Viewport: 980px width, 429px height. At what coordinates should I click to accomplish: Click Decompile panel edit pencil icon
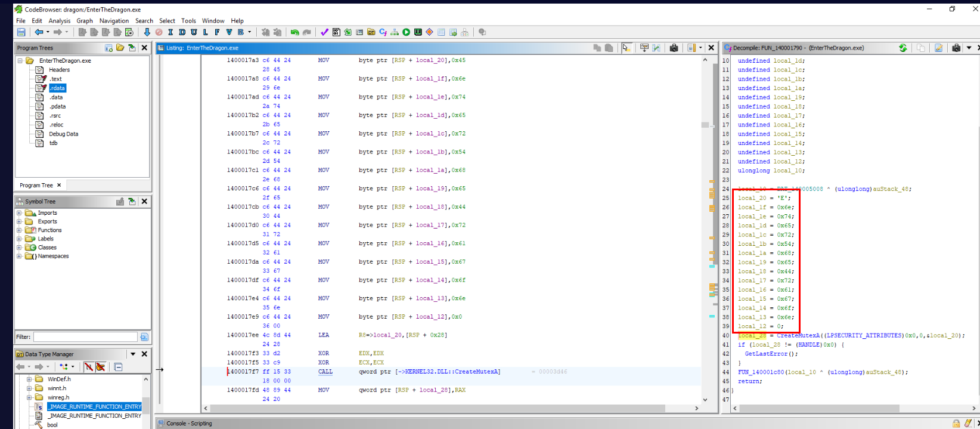pos(938,48)
